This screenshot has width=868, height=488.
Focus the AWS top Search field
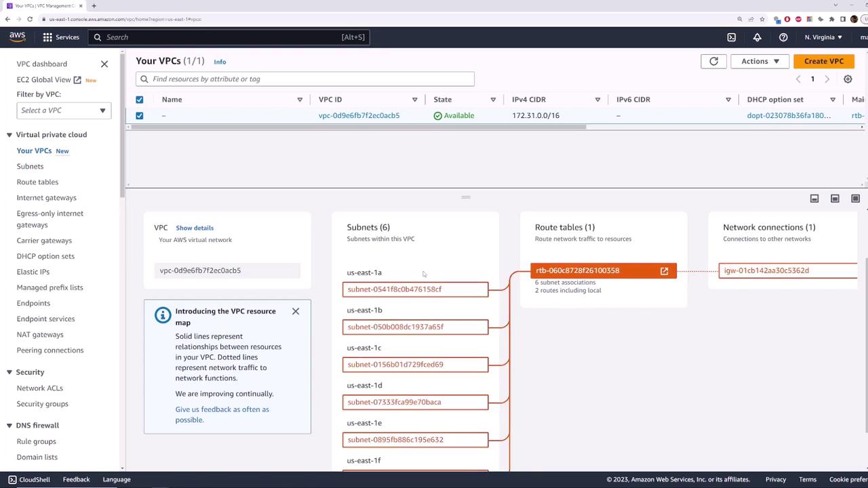click(x=229, y=37)
